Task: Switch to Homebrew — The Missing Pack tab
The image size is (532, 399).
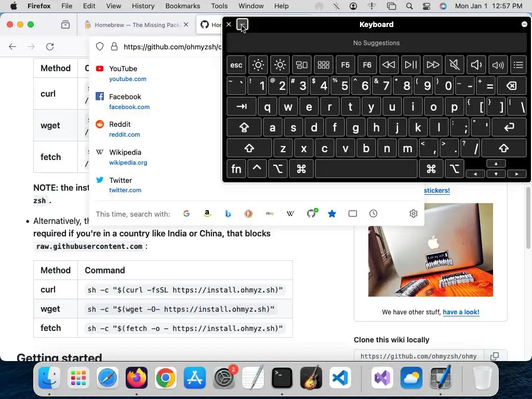Action: coord(137,25)
